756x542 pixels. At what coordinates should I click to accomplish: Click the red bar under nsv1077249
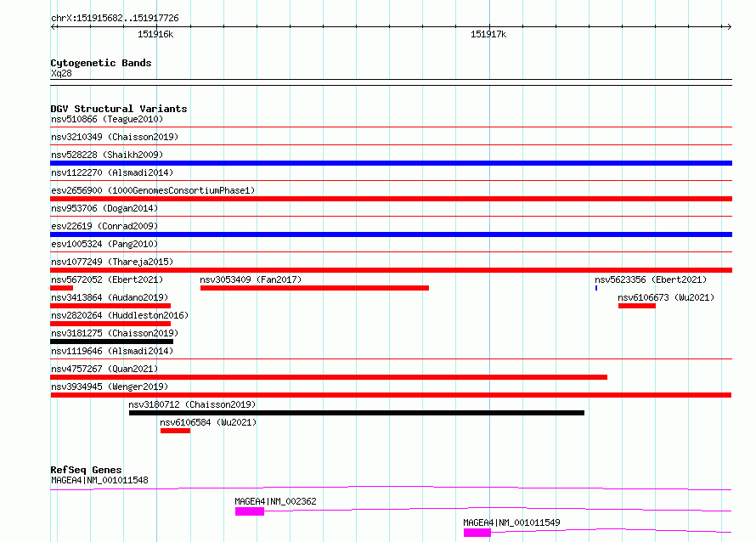click(x=391, y=270)
